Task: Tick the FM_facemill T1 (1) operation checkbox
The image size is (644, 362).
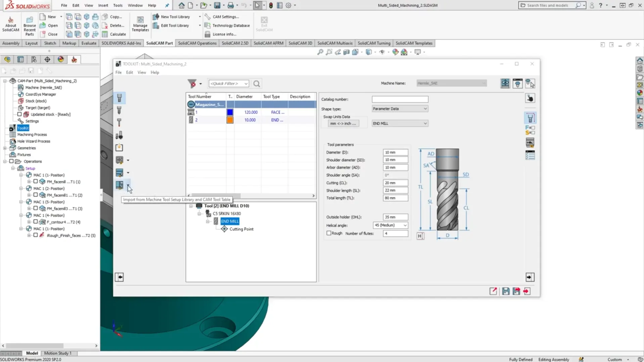Action: [36, 182]
